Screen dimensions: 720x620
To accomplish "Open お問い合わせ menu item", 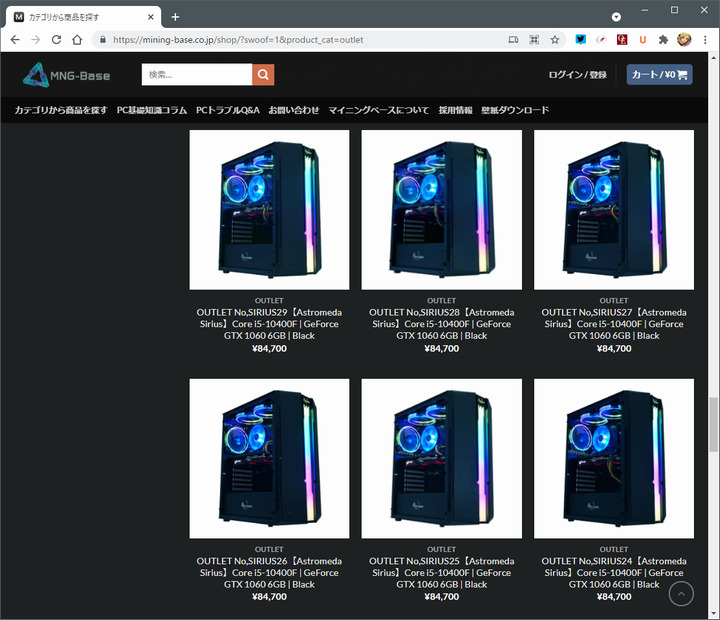I will (294, 110).
